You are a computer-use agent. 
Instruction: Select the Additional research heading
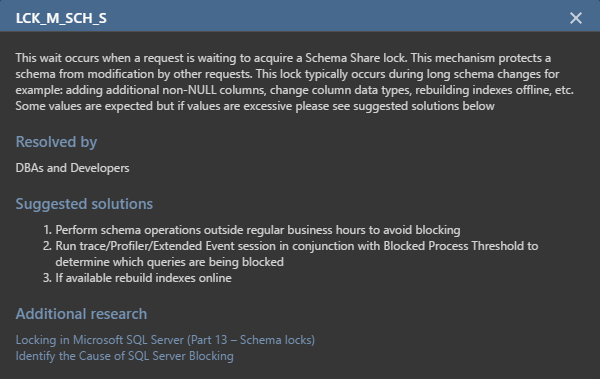point(81,314)
